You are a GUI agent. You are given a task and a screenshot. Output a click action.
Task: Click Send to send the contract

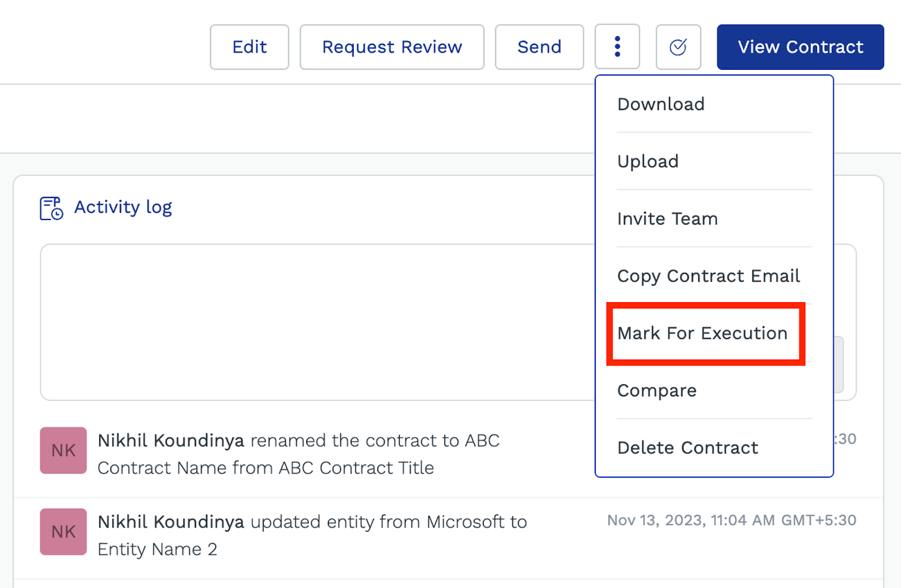539,47
